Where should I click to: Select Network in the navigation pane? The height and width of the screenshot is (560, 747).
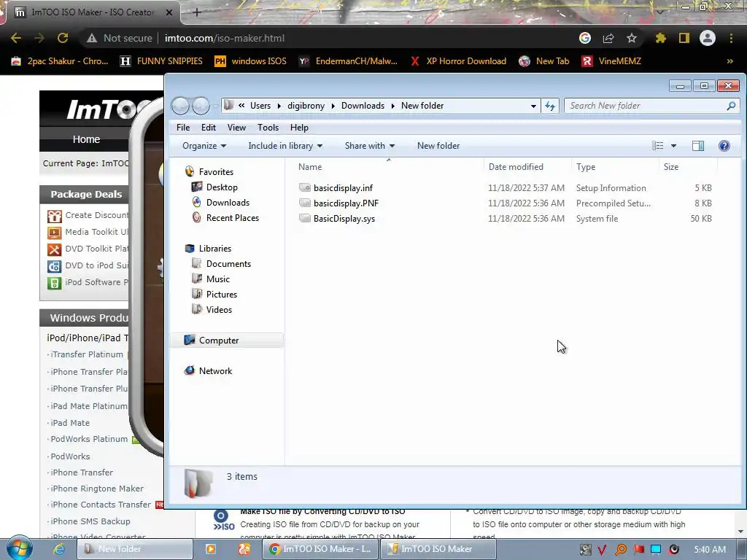pos(215,371)
